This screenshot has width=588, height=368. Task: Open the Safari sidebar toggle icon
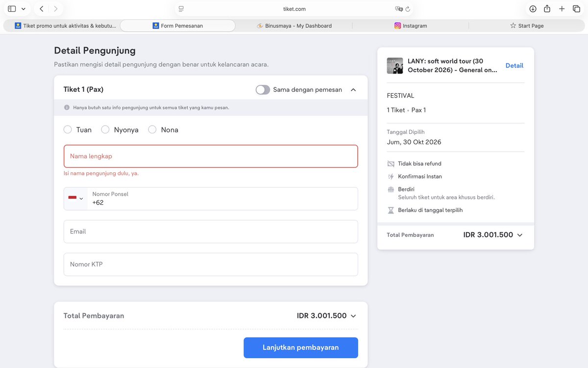[12, 9]
